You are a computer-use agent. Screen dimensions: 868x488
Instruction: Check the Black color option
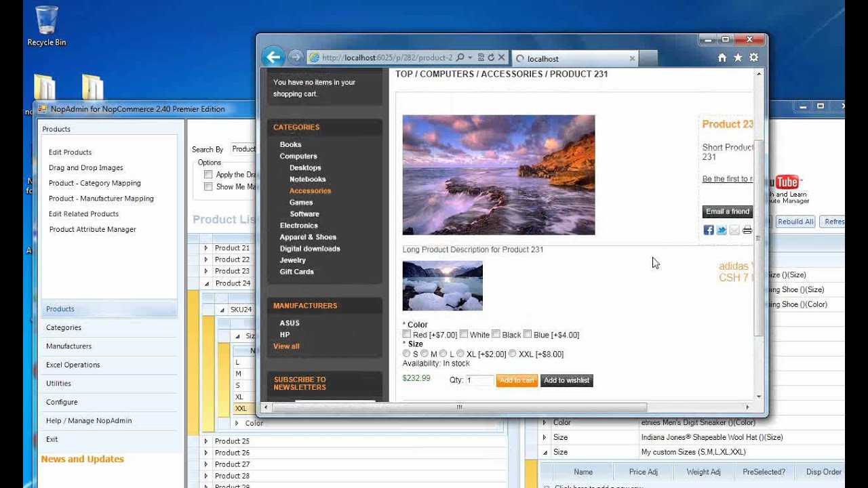(496, 334)
